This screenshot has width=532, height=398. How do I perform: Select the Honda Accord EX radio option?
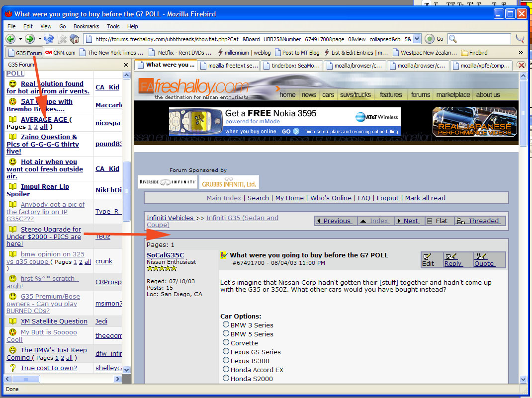(226, 369)
